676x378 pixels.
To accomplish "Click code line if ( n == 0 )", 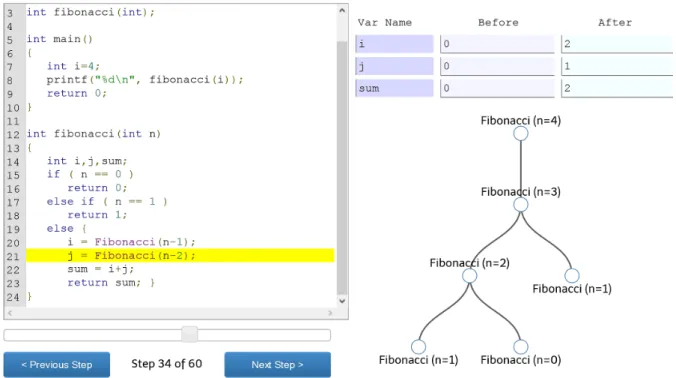I will pyautogui.click(x=90, y=174).
